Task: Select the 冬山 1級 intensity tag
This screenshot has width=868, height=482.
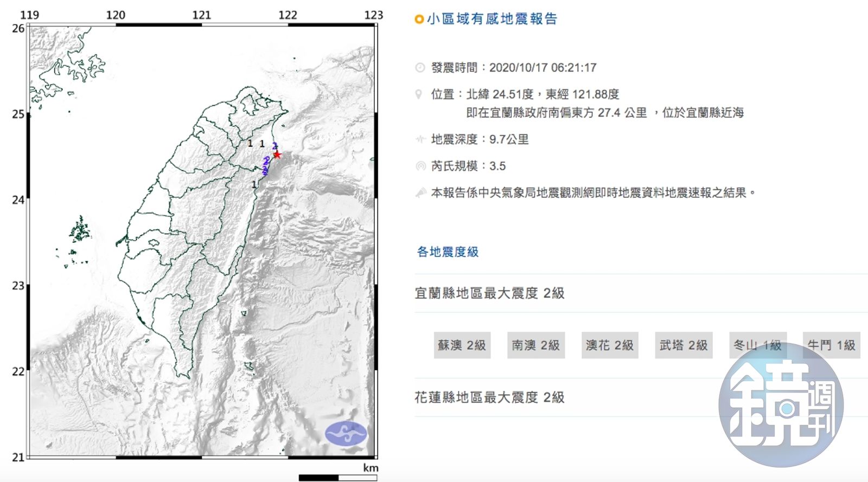Action: pos(757,345)
